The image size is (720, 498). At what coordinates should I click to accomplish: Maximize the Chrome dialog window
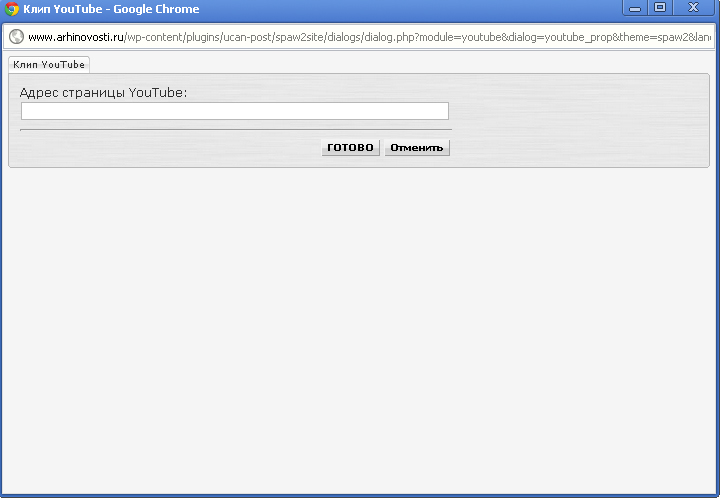[660, 8]
